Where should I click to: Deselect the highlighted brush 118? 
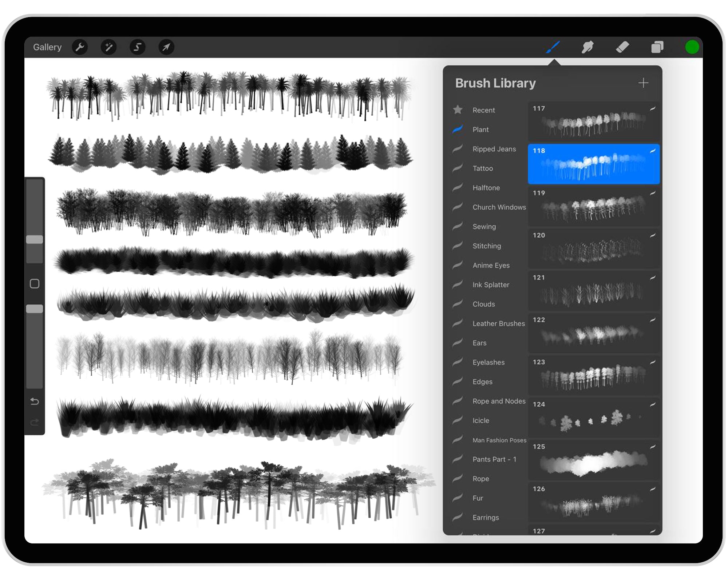593,164
